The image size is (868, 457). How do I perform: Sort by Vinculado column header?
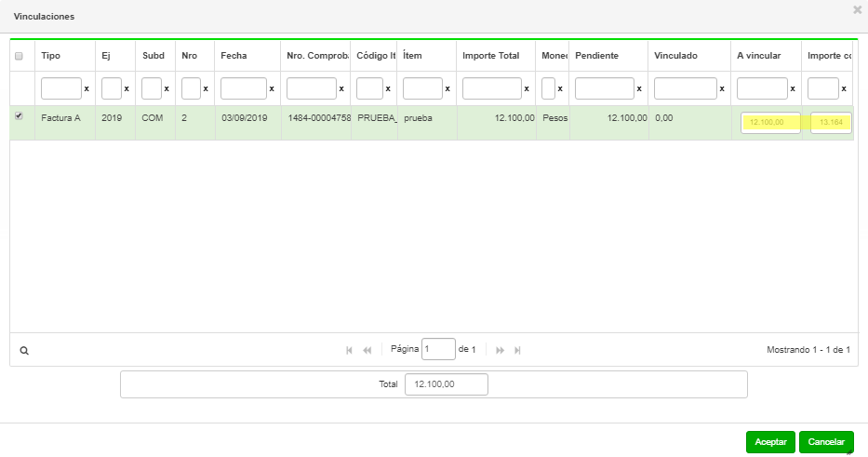pyautogui.click(x=675, y=56)
